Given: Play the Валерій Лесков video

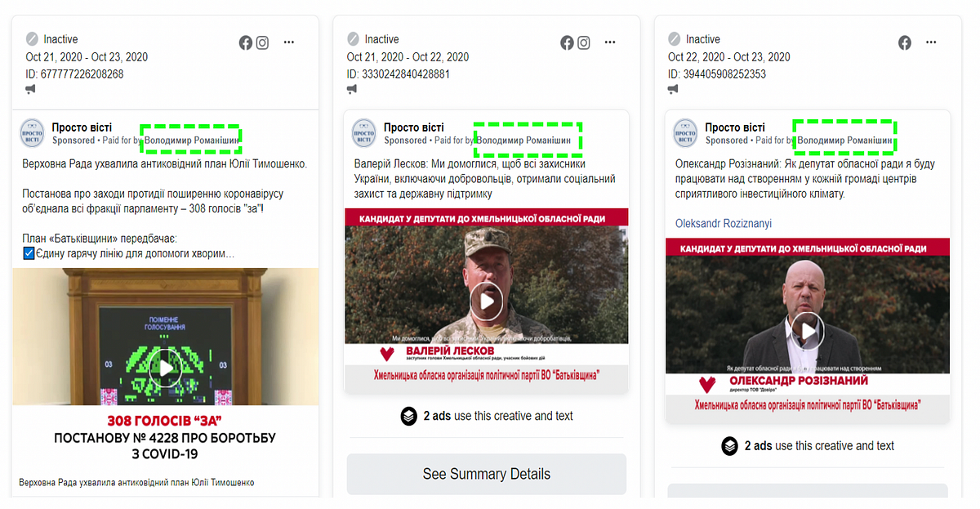Looking at the screenshot, I should (x=487, y=301).
